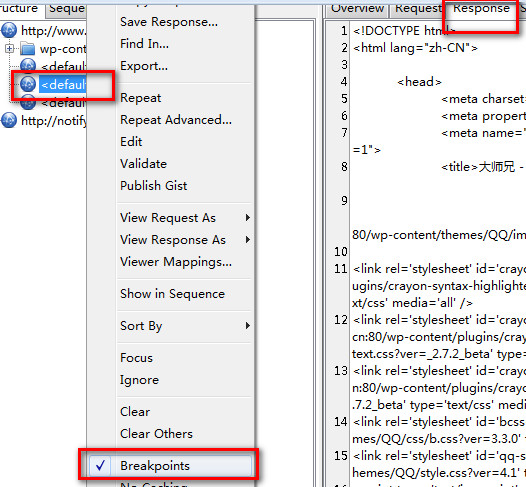
Task: Click response line number 11
Action: (x=340, y=269)
